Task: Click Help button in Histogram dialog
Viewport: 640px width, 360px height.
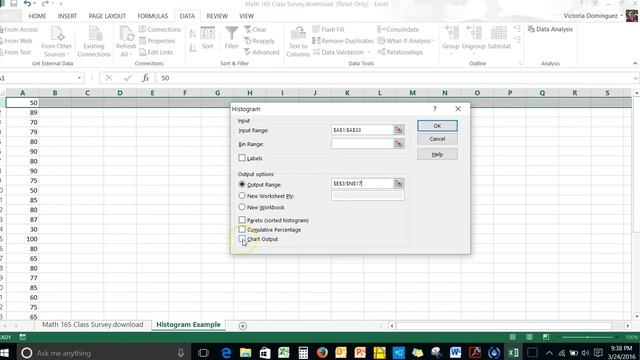Action: pyautogui.click(x=437, y=154)
